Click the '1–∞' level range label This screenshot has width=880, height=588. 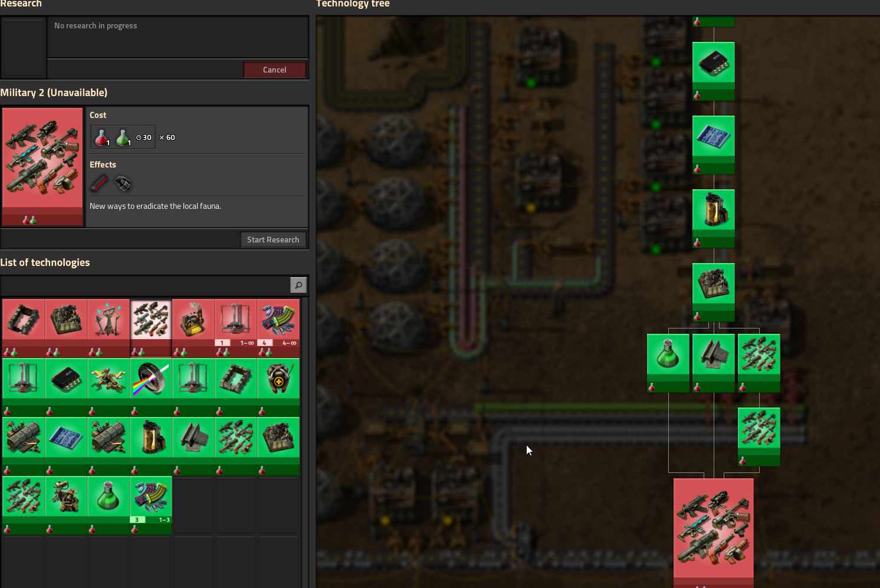coord(247,343)
